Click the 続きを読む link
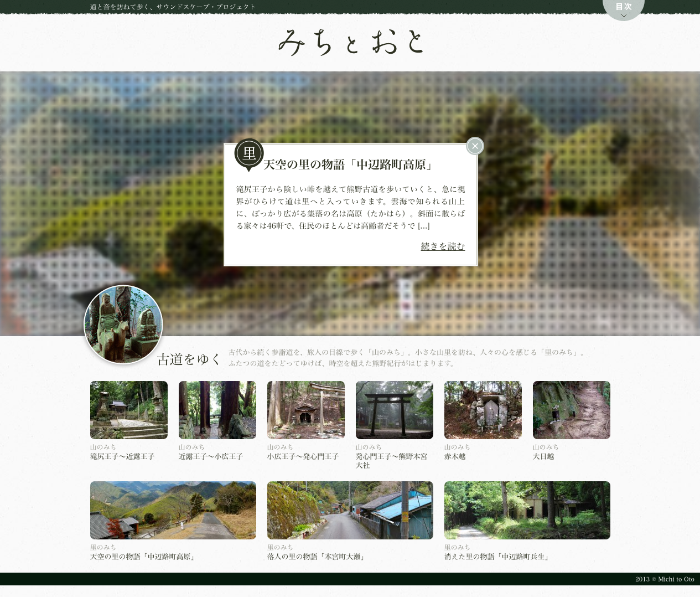The width and height of the screenshot is (700, 597). pyautogui.click(x=443, y=246)
